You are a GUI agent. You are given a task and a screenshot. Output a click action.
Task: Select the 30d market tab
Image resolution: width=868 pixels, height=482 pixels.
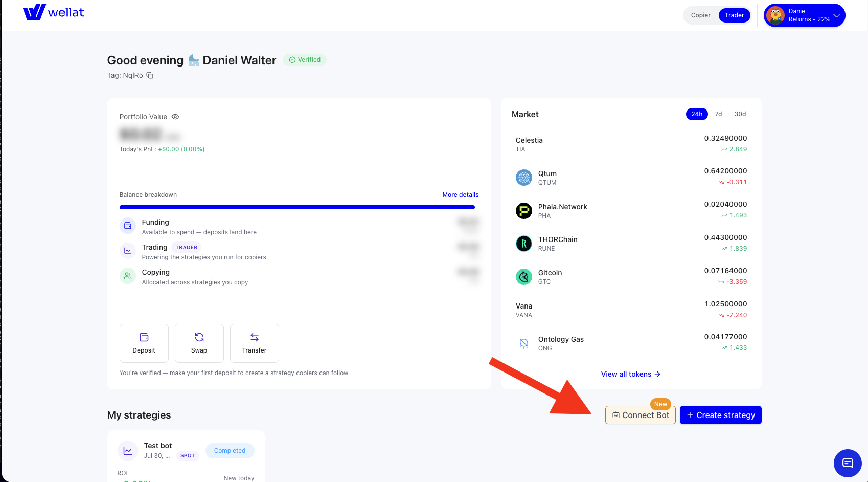pos(740,114)
